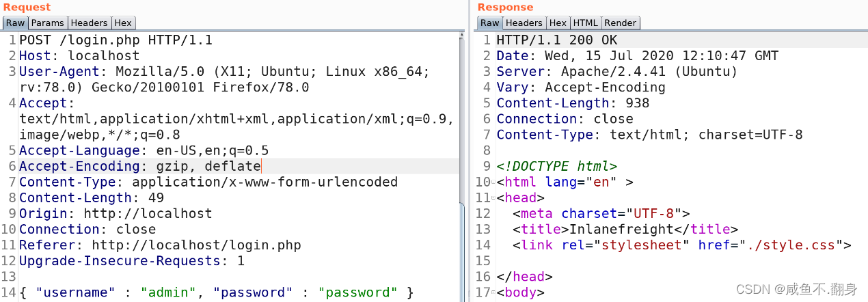868x302 pixels.
Task: Collapse the head tag fold on line 11
Action: pos(493,199)
